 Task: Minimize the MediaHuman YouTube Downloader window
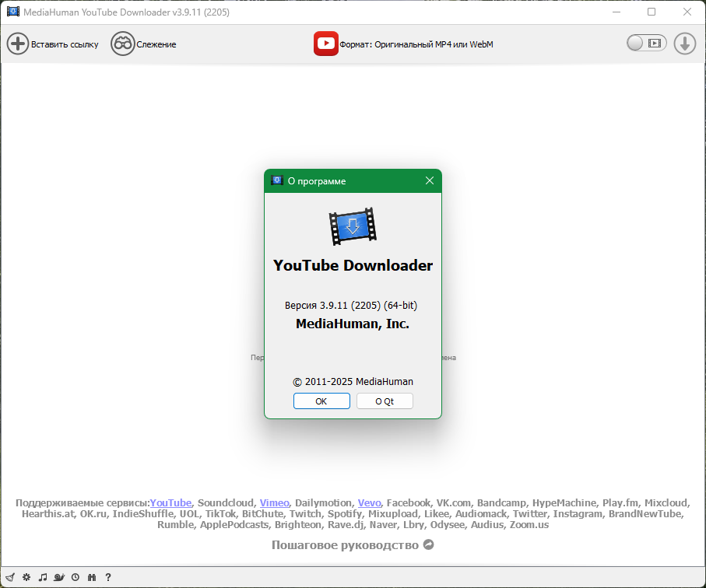tap(616, 12)
